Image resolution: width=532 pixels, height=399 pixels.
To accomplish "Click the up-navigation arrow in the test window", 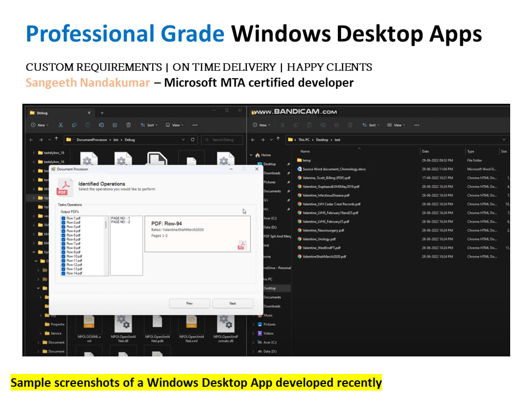I will (278, 139).
